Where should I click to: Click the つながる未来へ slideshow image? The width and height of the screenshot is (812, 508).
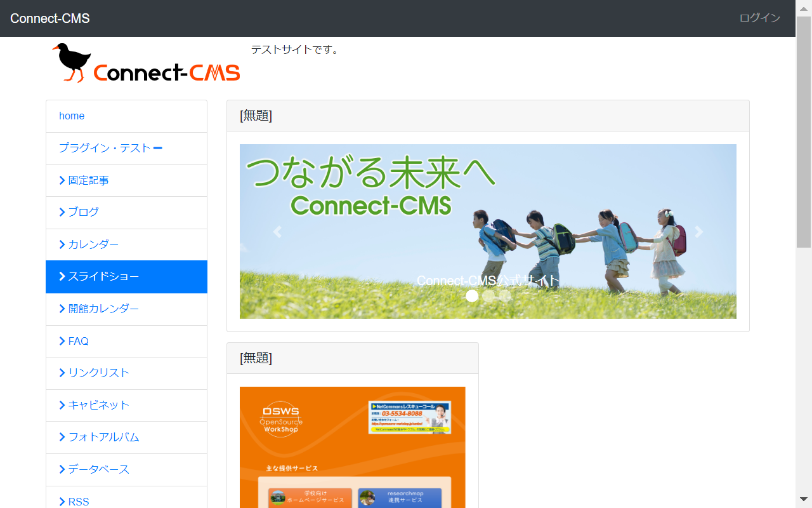click(x=488, y=231)
